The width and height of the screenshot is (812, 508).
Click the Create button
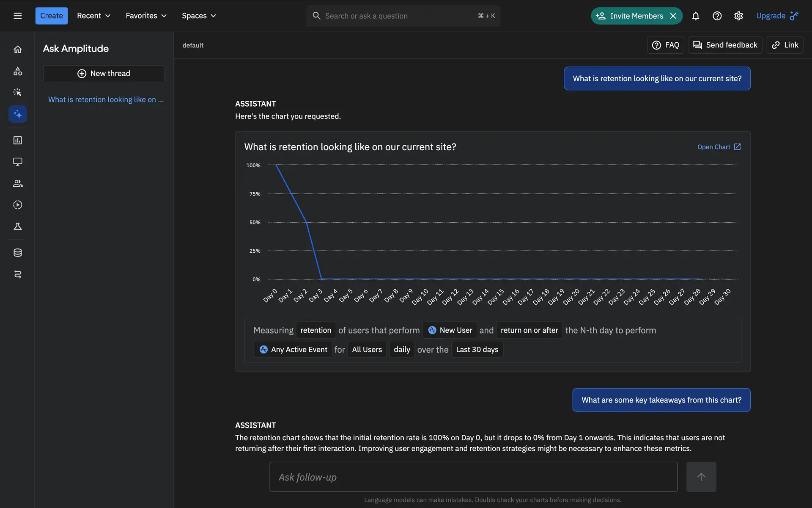tap(51, 16)
